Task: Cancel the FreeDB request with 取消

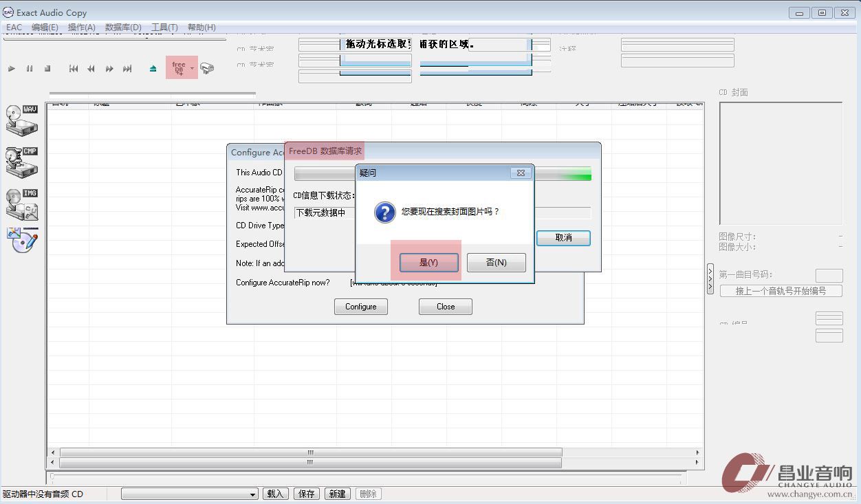Action: tap(563, 238)
